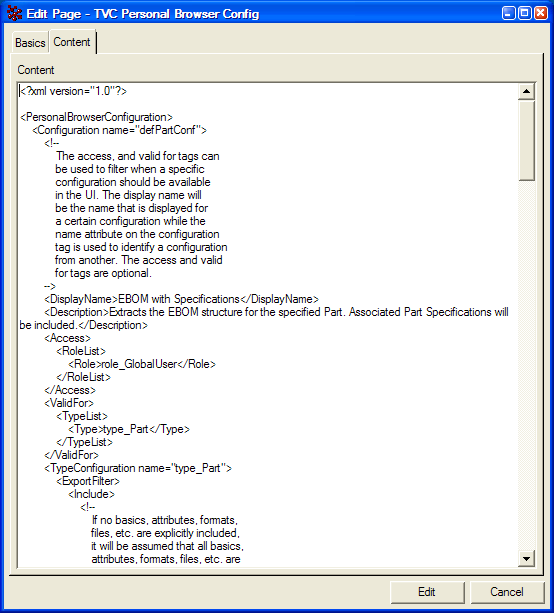Click the TVC application icon in title bar
Viewport: 554px width, 613px height.
14,14
